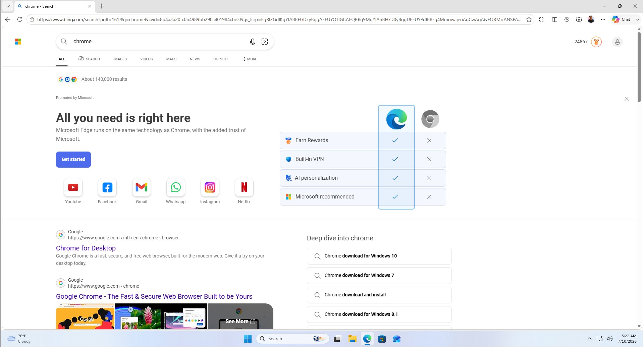Click the page vertical scrollbar thumb
Image resolution: width=644 pixels, height=347 pixels.
(x=639, y=67)
